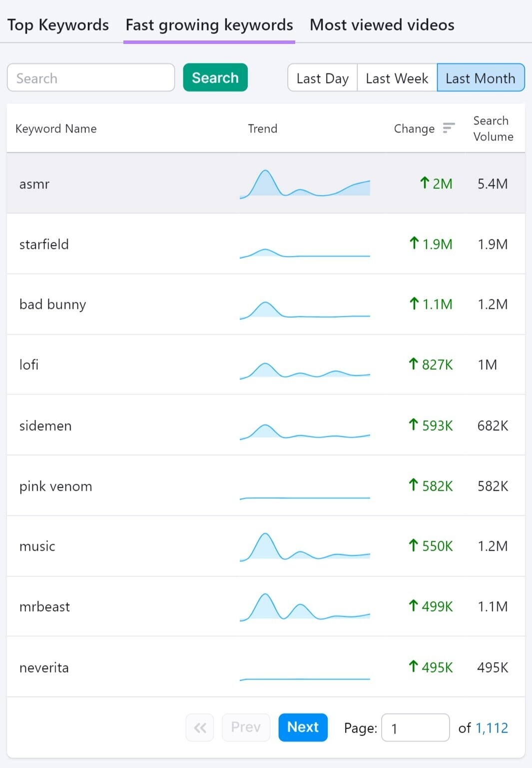Click the first-page double-chevron pagination icon

pos(199,728)
